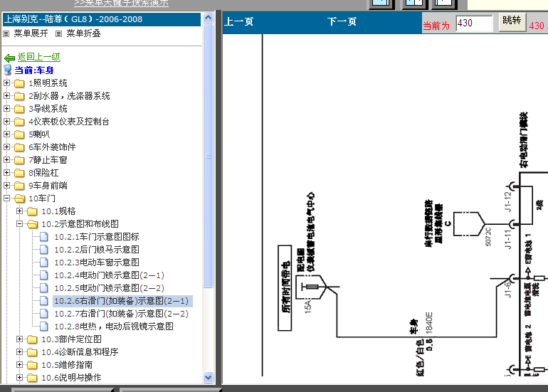Click the page icon of 10.2.7右滑门示意图(2-2)
Viewport: 548px width, 392px height.
click(44, 314)
